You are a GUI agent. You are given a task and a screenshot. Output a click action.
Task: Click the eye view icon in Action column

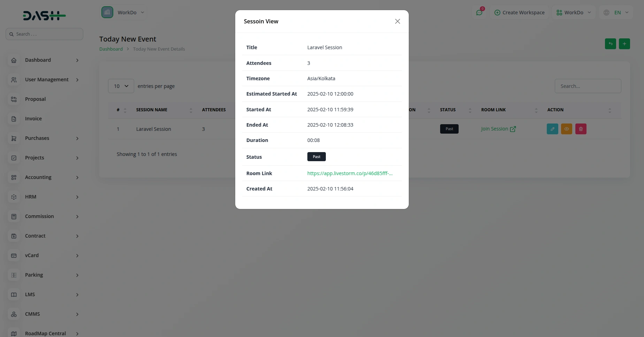point(567,129)
